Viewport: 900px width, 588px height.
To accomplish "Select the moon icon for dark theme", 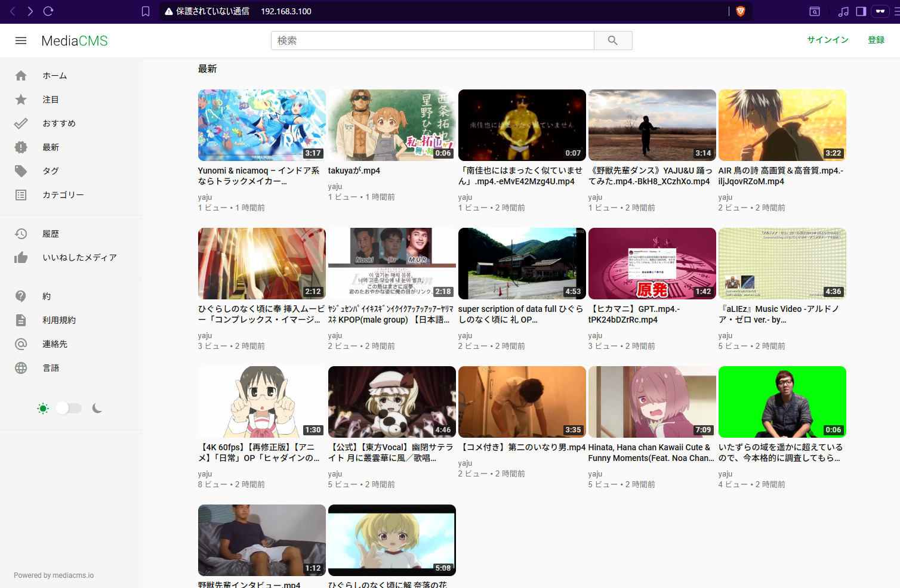I will pos(97,408).
